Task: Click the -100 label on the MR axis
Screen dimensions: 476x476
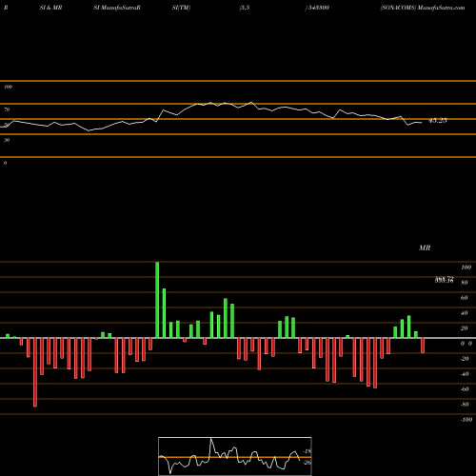Action: (x=466, y=420)
